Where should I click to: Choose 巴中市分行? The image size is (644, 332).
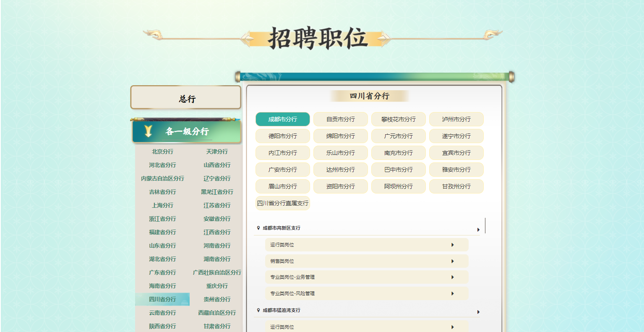399,170
